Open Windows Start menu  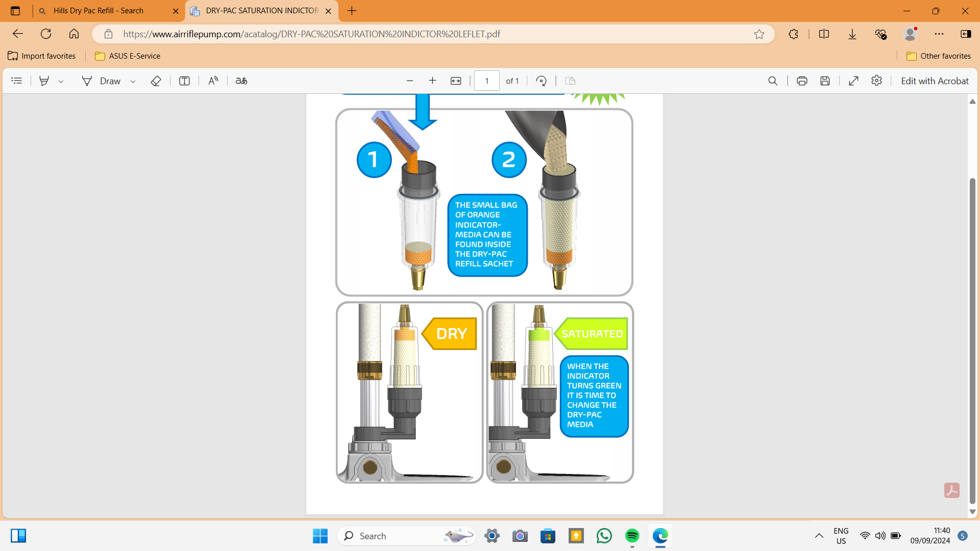point(320,536)
